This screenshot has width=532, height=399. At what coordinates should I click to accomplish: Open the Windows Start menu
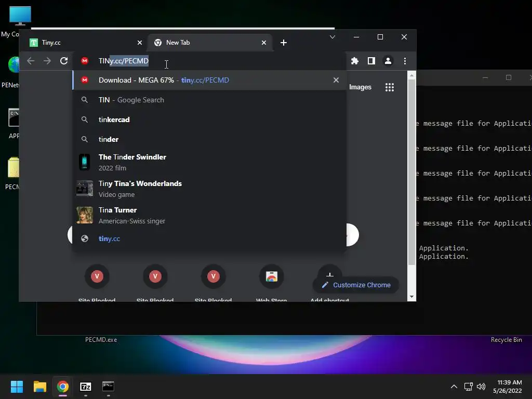click(x=17, y=387)
